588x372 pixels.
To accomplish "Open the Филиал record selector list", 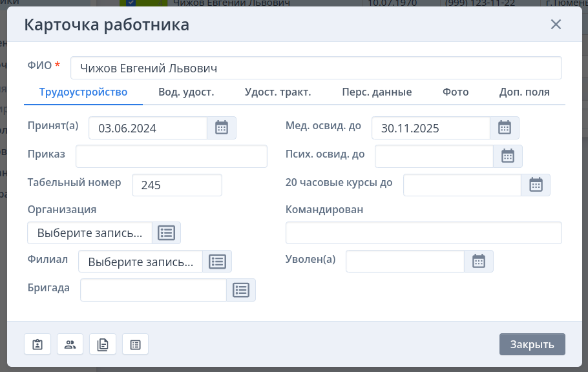I will tap(217, 262).
